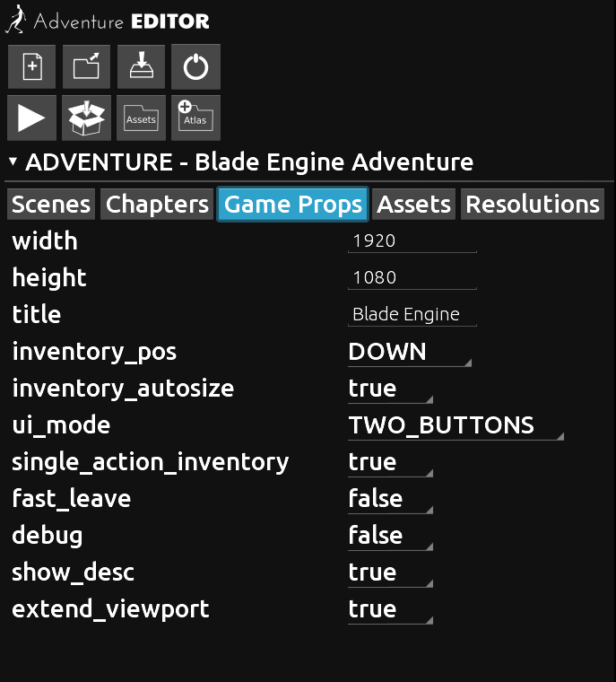Run the game with the Play button
Image resolution: width=616 pixels, height=682 pixels.
31,118
